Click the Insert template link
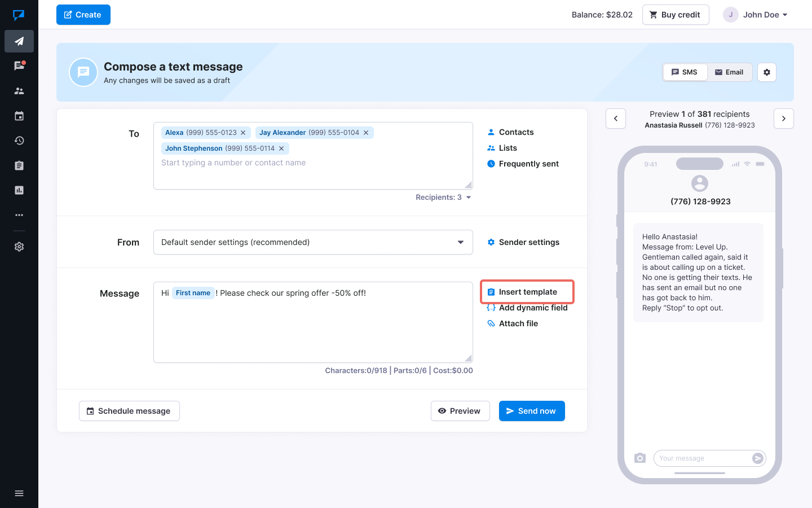 (527, 292)
